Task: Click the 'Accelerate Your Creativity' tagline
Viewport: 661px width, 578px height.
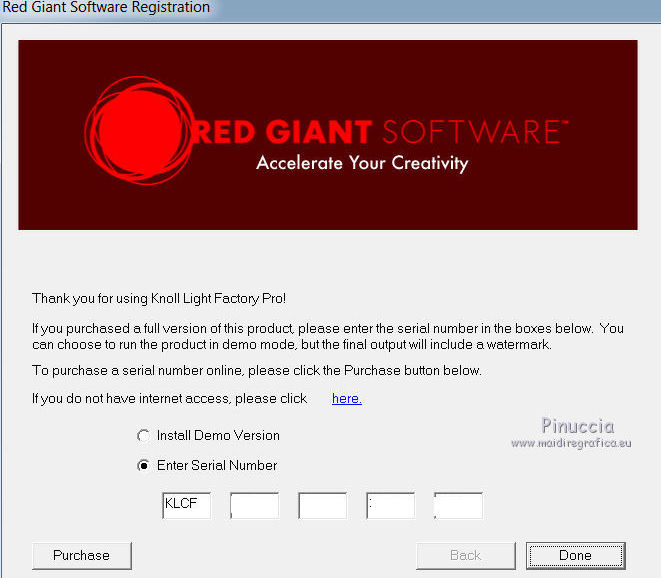Action: coord(362,163)
